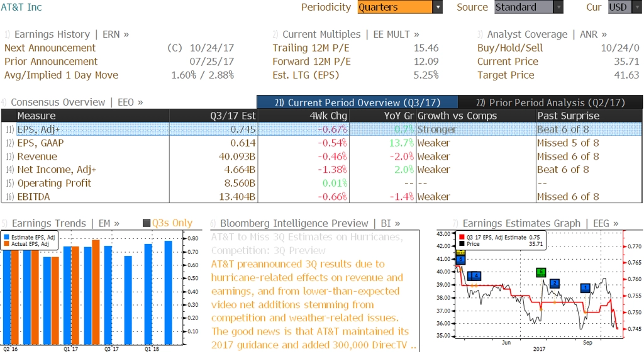Click Net Income 4Wk change -1.38%
Screen dimensions: 644x354
[332, 170]
